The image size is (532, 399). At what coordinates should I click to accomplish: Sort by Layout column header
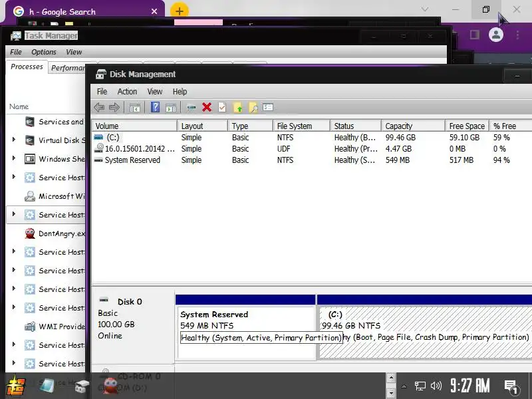(x=203, y=126)
